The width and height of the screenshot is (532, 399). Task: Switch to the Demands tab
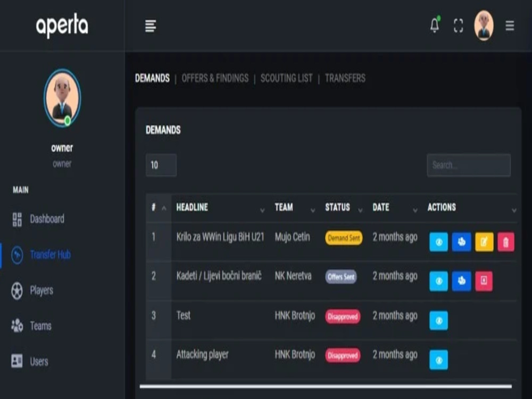[x=152, y=78]
